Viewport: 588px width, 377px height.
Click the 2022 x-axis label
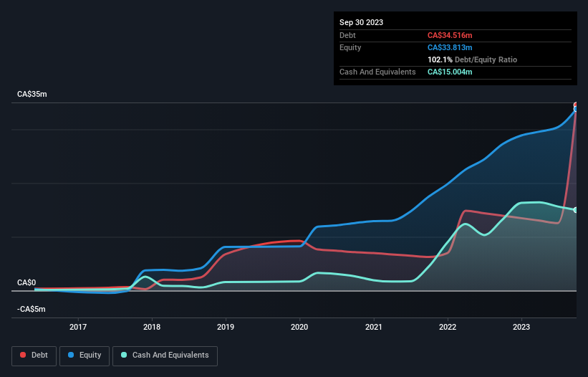pos(448,327)
